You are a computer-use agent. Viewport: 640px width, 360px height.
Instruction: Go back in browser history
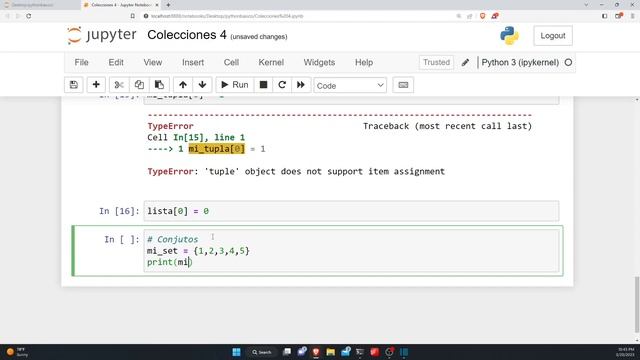click(7, 16)
